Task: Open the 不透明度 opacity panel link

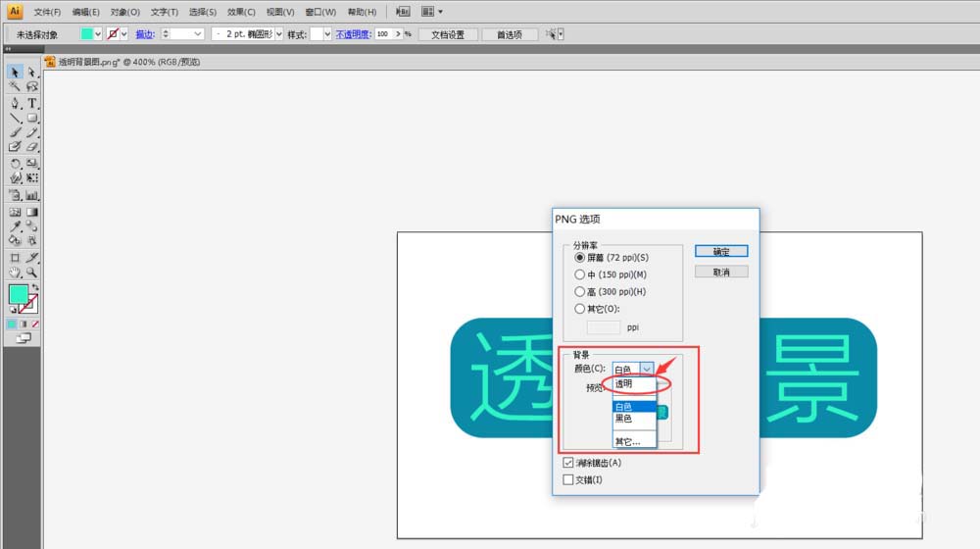Action: [353, 34]
